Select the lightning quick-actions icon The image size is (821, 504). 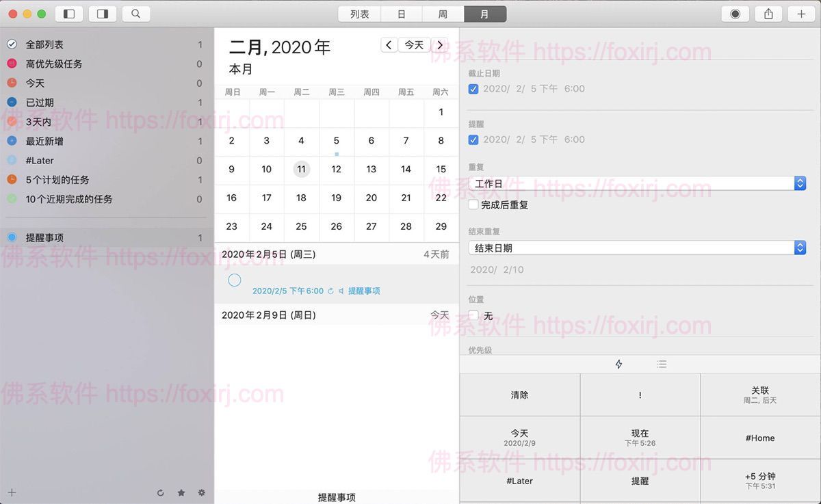(619, 364)
